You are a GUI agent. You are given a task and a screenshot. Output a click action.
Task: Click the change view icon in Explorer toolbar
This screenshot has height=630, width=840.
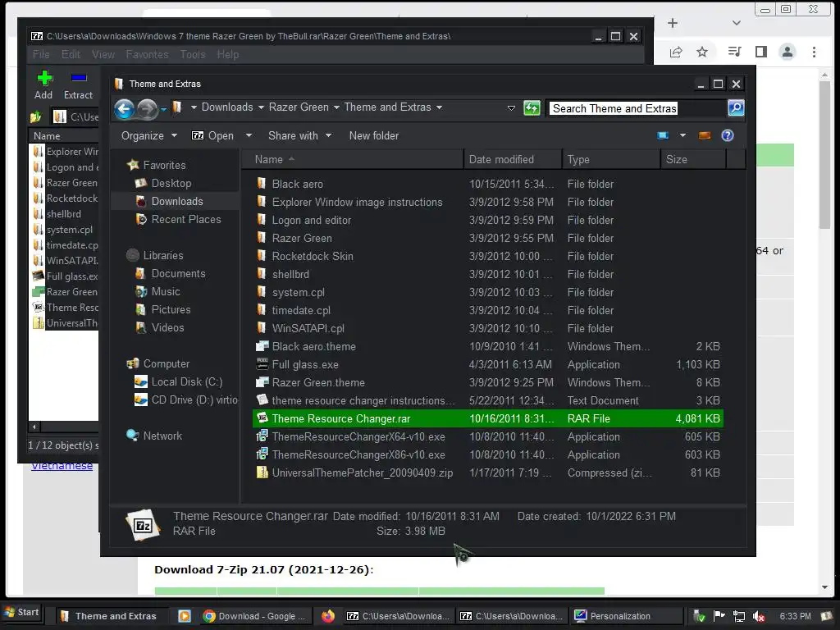coord(663,135)
